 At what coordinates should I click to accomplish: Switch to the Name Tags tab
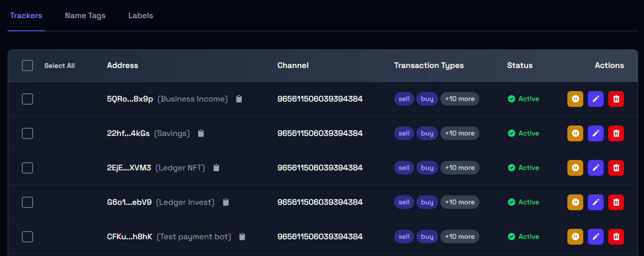point(85,15)
